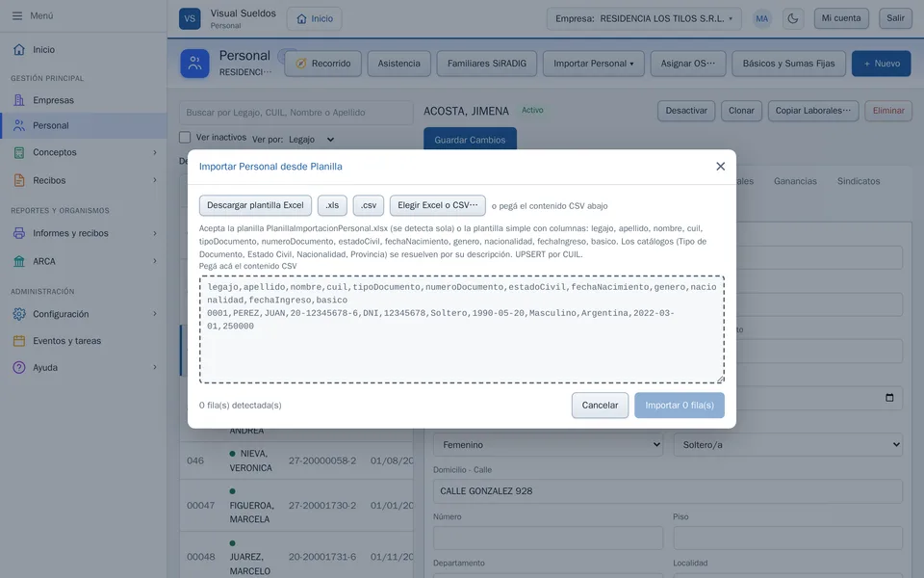Expand the Configuración submenu chevron
The image size is (924, 578).
click(x=155, y=314)
